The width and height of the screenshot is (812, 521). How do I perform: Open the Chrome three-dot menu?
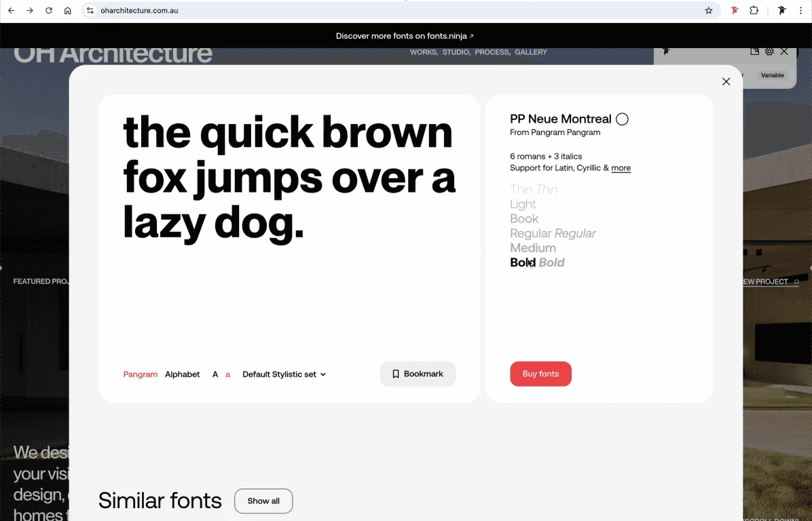800,10
